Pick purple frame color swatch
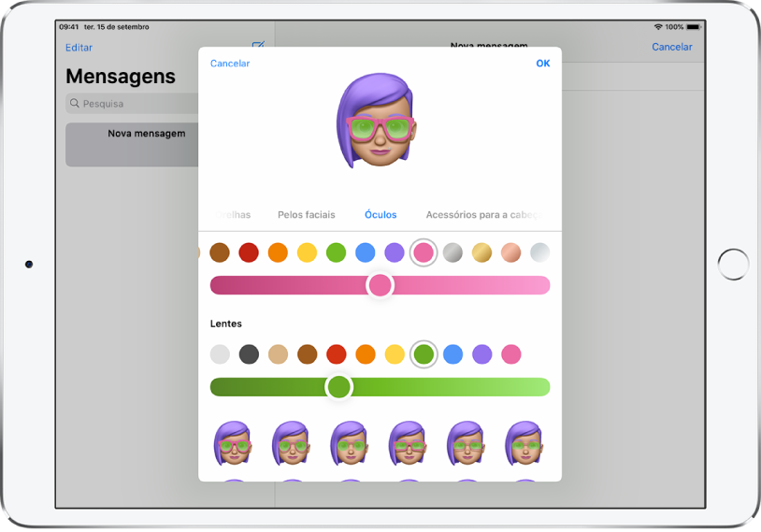The image size is (761, 532). (x=395, y=252)
